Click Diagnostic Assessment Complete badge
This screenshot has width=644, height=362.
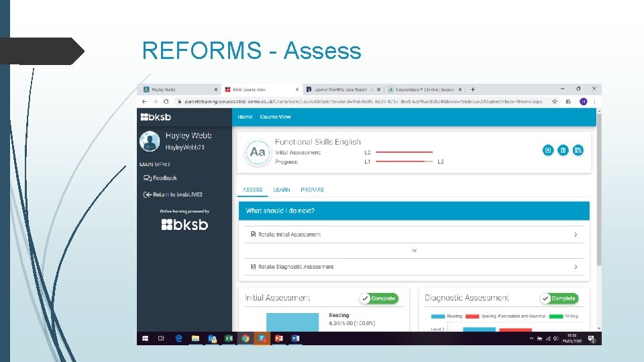tap(559, 298)
